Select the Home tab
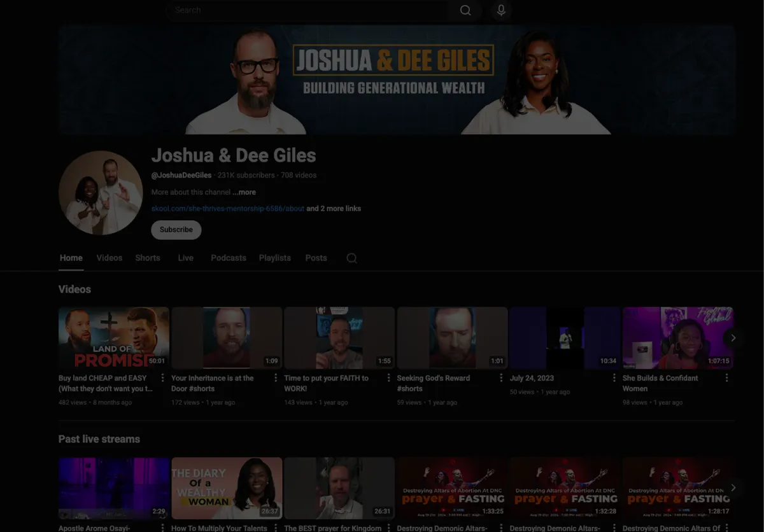Screen dimensions: 764x532 (71, 258)
